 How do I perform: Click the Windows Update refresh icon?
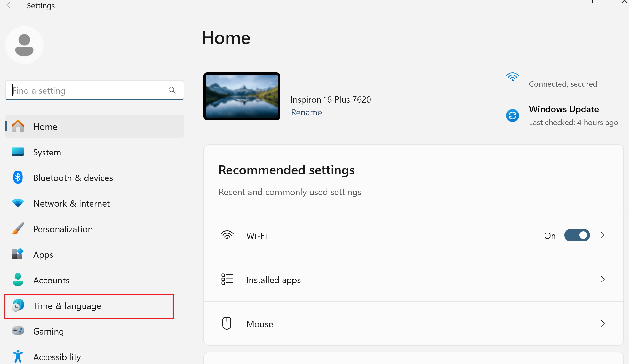513,115
